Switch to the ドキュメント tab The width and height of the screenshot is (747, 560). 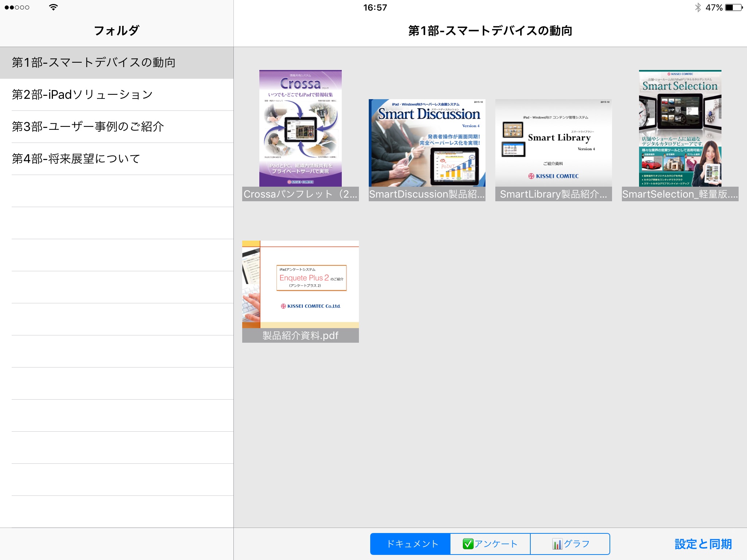click(410, 544)
